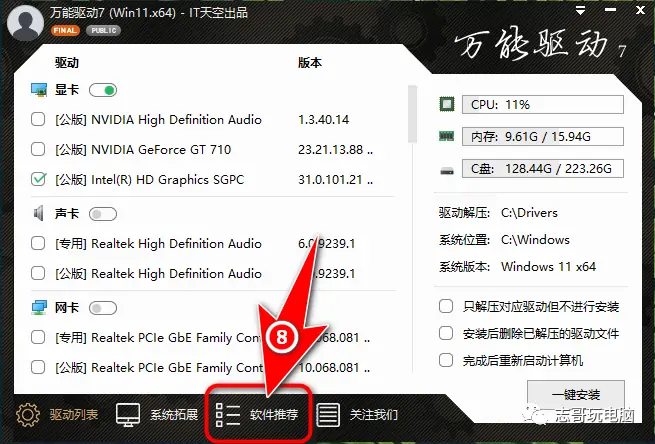The image size is (655, 444).
Task: Check 安装后删除已解压的驱动文件 option
Action: [x=446, y=333]
